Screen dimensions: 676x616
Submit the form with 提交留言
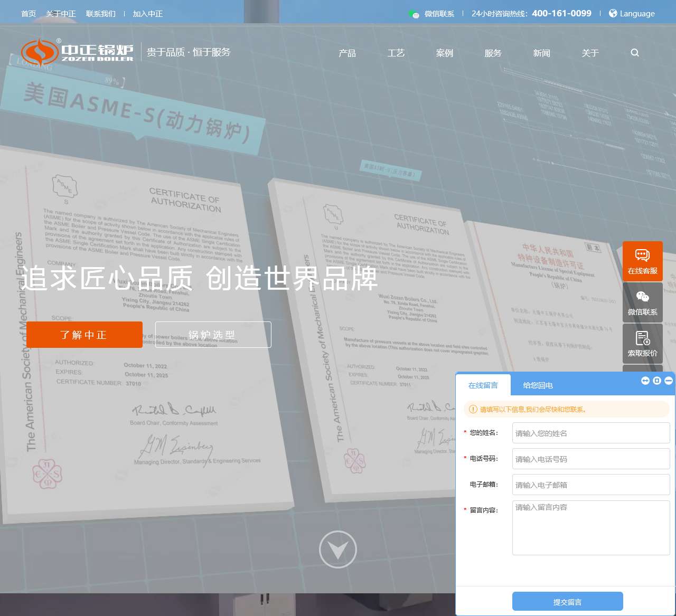pos(567,602)
